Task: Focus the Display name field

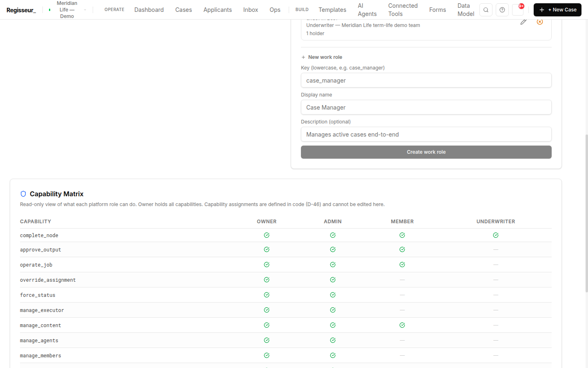Action: (426, 107)
